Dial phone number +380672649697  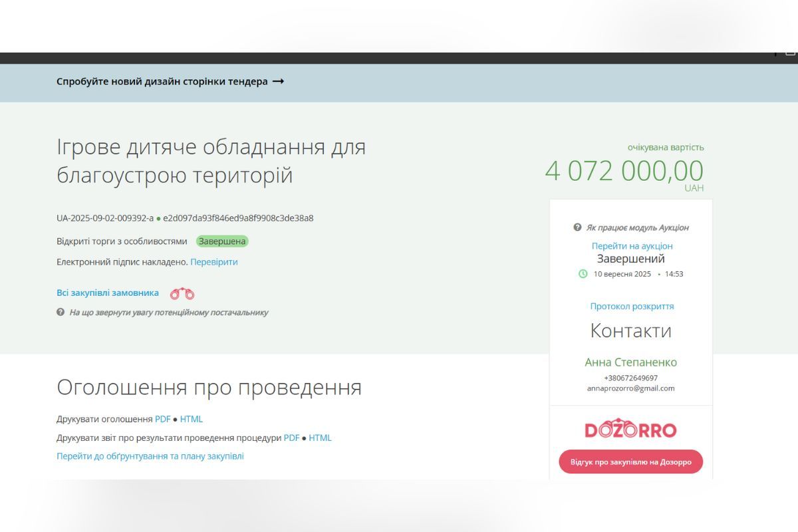click(630, 378)
